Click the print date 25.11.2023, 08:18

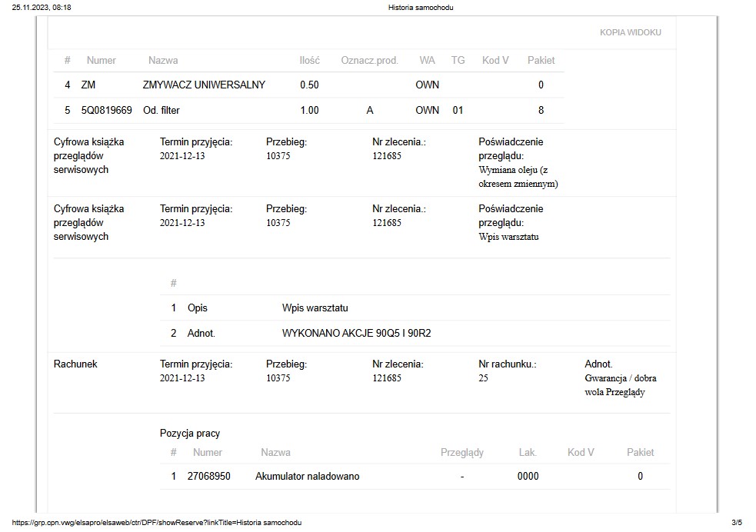pos(42,8)
